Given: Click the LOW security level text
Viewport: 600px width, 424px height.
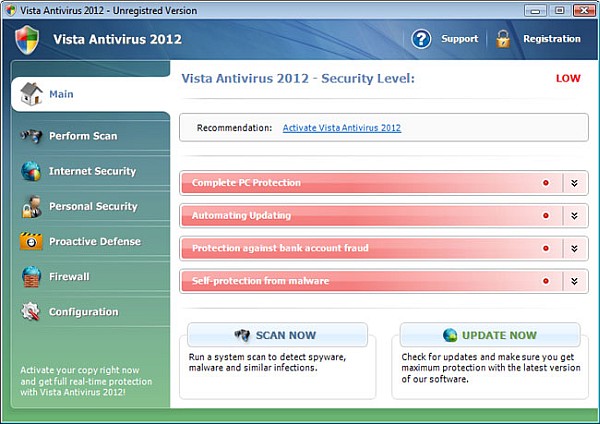Looking at the screenshot, I should pyautogui.click(x=568, y=78).
